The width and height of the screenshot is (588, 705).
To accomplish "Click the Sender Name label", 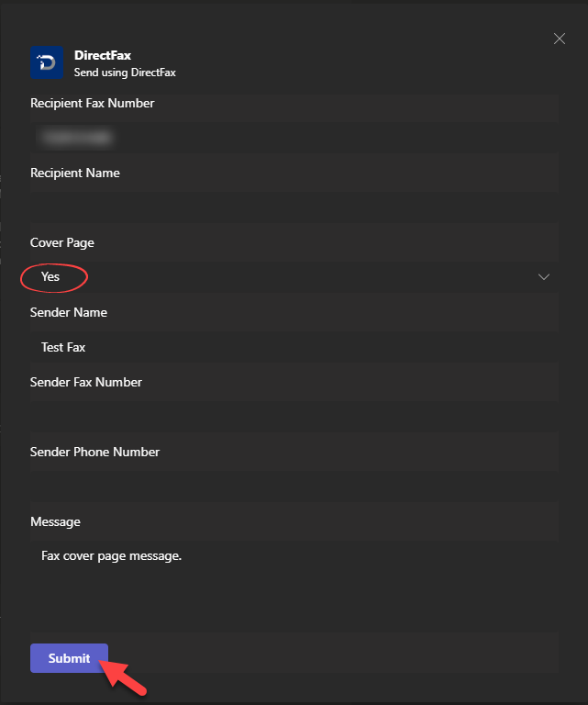I will tap(69, 312).
